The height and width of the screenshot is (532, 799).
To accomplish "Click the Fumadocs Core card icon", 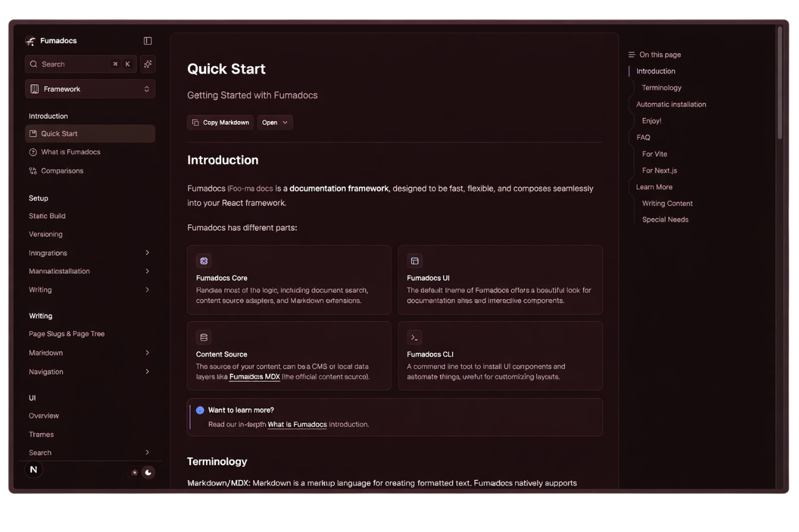I will [x=203, y=261].
